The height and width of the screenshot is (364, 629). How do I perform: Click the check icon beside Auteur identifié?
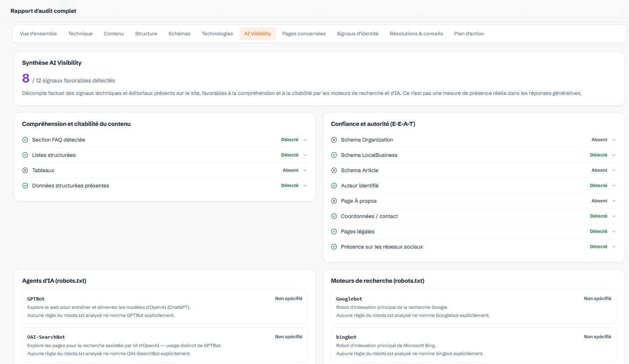coord(334,186)
